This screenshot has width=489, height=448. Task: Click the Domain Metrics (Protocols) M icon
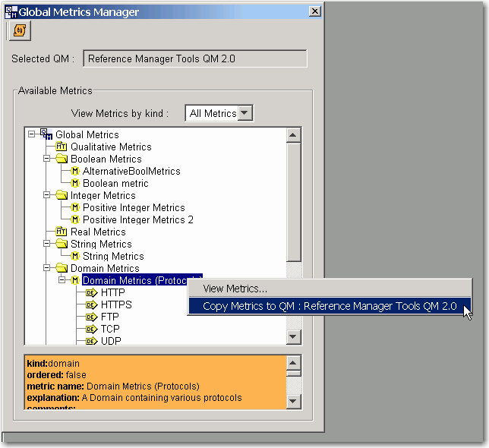(75, 280)
